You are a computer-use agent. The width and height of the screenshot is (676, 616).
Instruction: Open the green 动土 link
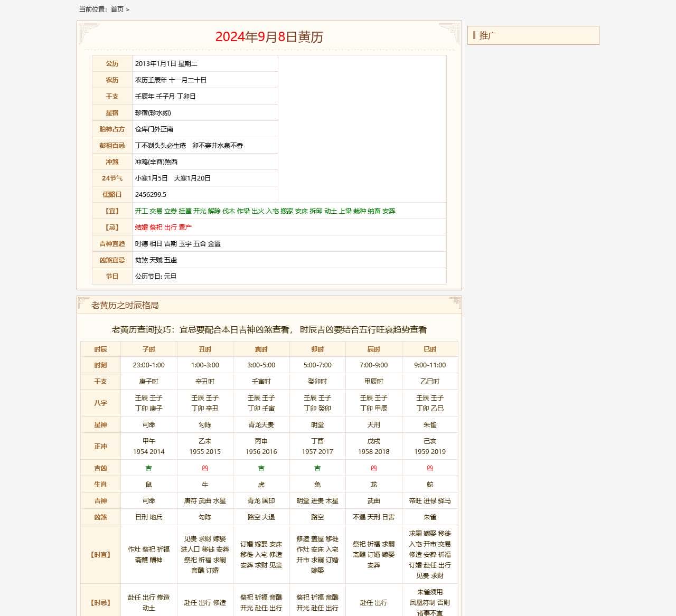(331, 211)
